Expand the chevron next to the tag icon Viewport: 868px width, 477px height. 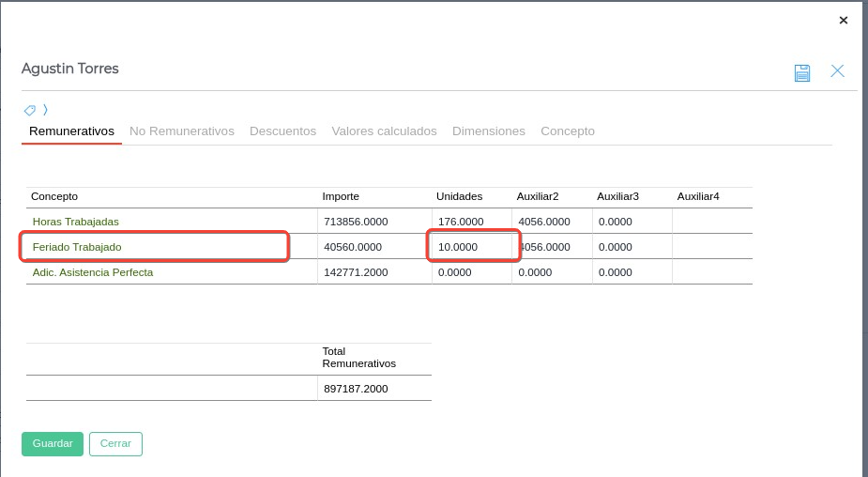(45, 110)
